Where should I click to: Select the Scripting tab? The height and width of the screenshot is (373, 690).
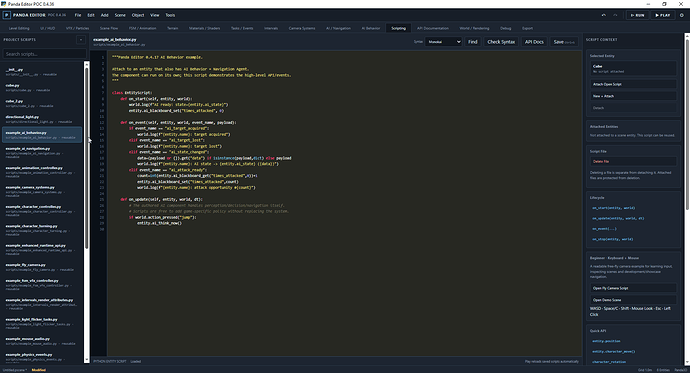[x=399, y=28]
